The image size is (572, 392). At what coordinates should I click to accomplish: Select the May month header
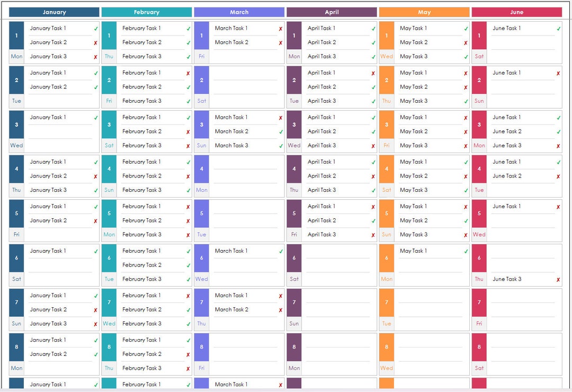(424, 12)
